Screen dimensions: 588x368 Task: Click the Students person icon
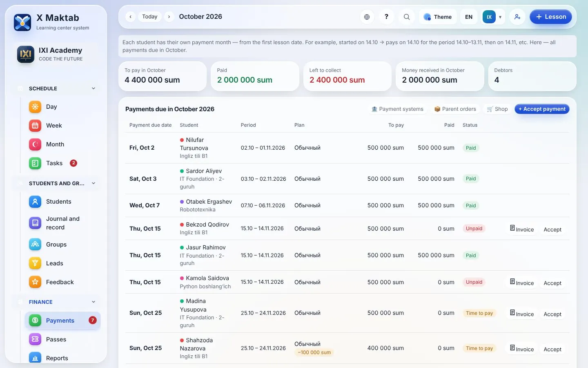pyautogui.click(x=35, y=202)
